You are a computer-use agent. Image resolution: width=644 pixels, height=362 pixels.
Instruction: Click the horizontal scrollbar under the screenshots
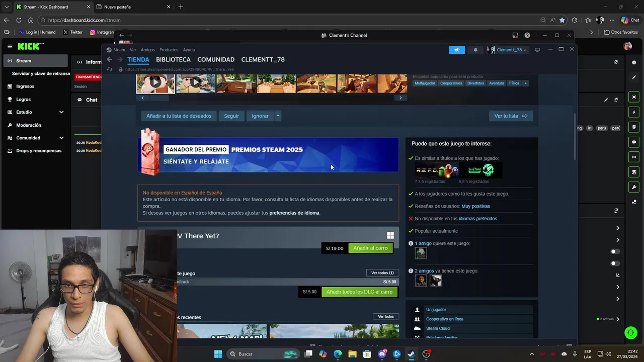point(272,98)
